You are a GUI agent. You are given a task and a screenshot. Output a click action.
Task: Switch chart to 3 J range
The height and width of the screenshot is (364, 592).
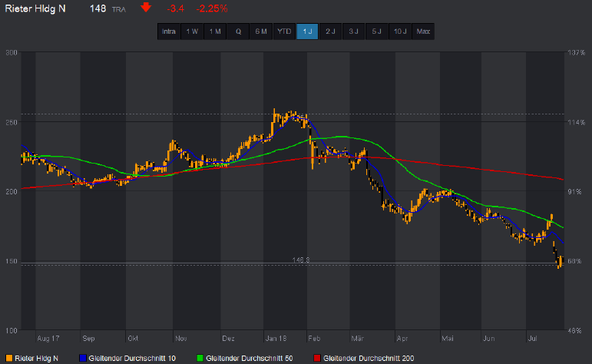click(353, 31)
